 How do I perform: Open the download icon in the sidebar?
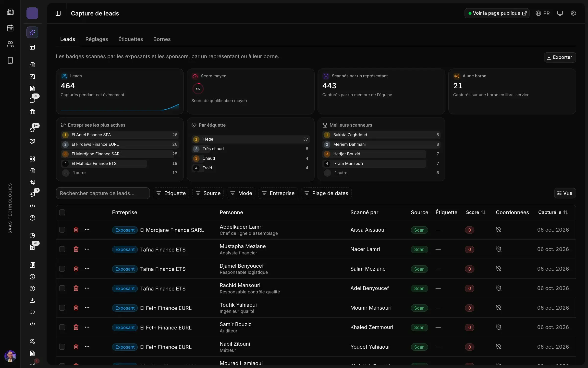coord(32,300)
